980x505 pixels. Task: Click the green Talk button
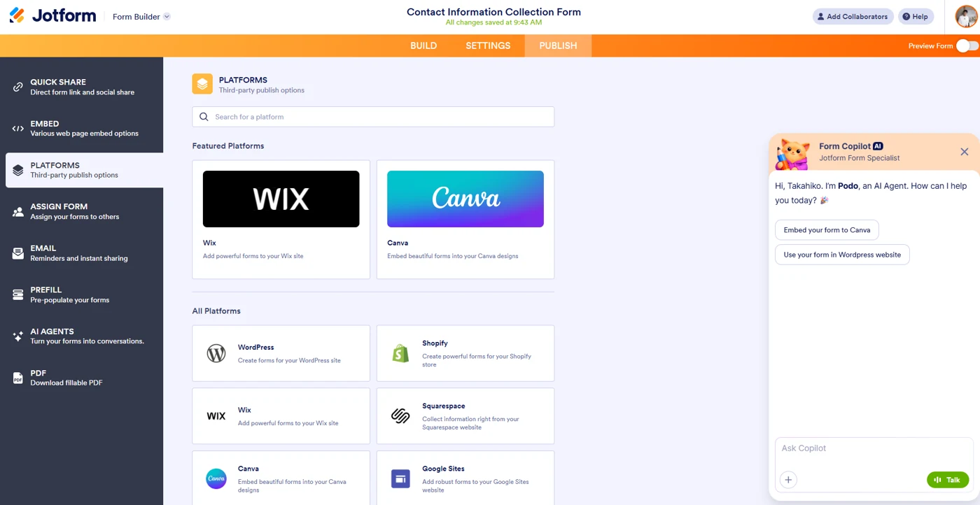click(948, 480)
